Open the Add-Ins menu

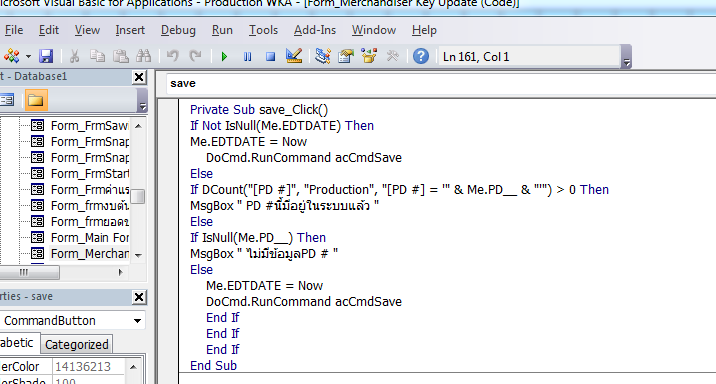click(x=315, y=30)
